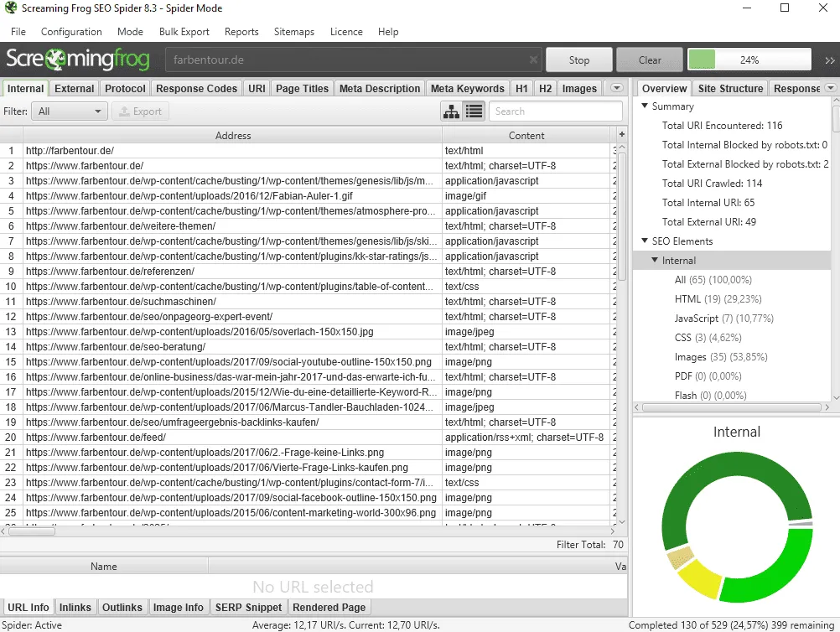This screenshot has width=840, height=632.
Task: Open the Meta Description tab
Action: pos(380,88)
